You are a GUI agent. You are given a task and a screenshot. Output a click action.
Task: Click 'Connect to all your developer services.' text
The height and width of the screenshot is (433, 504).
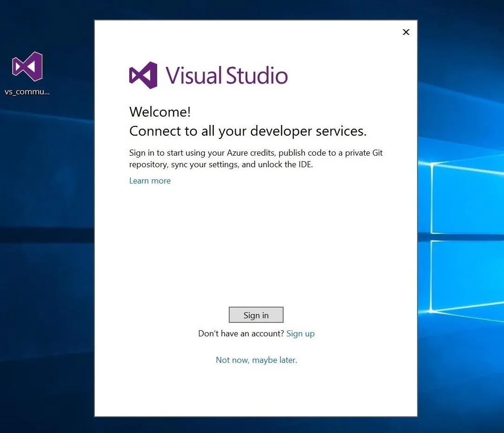pos(248,131)
